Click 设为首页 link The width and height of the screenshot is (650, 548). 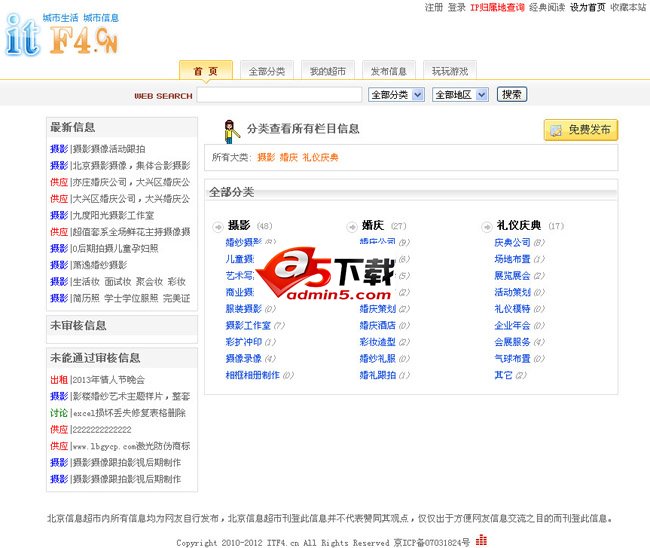click(587, 7)
